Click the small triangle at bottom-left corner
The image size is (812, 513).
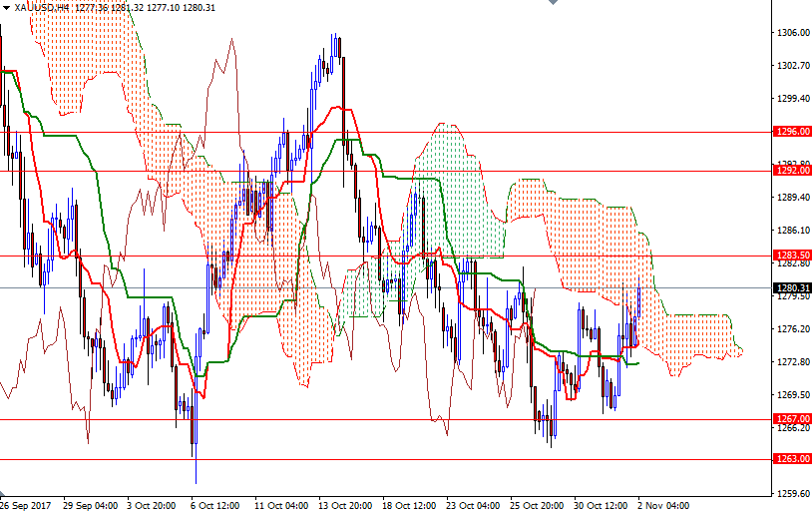click(4, 495)
